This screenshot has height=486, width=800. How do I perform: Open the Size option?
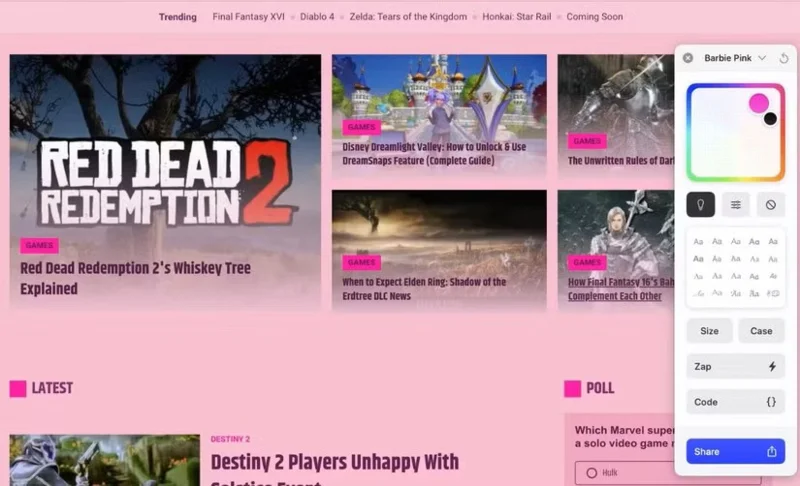(x=709, y=331)
